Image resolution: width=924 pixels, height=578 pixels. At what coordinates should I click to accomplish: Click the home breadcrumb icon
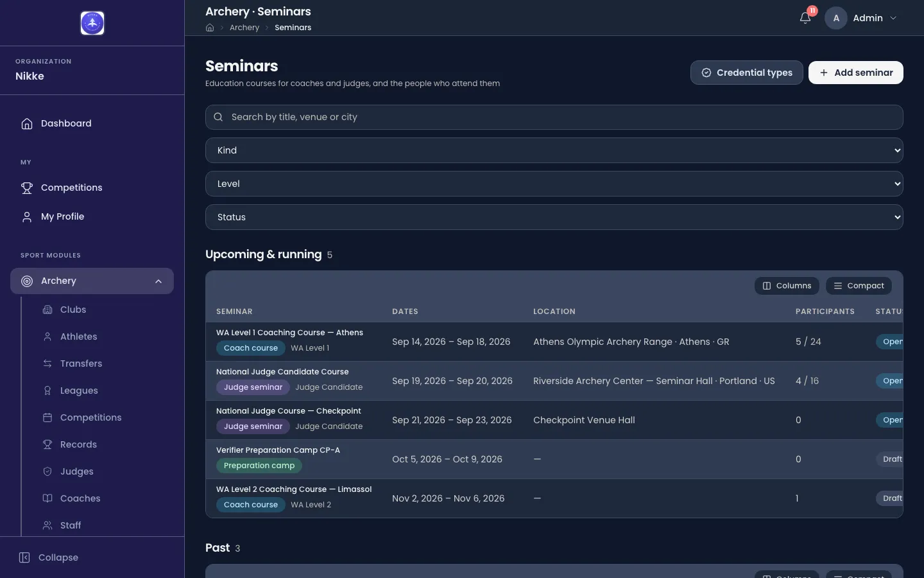tap(210, 28)
